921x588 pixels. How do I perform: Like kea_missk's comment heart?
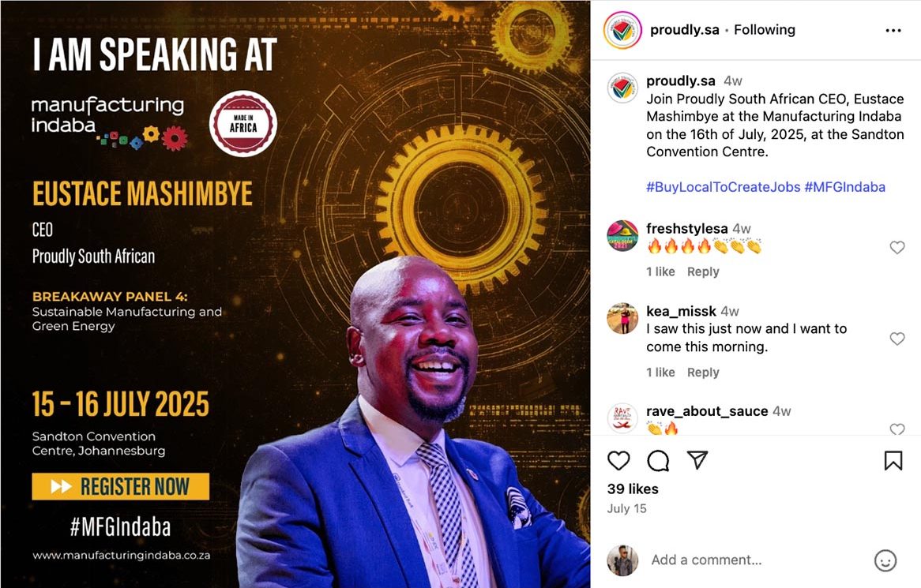click(897, 339)
